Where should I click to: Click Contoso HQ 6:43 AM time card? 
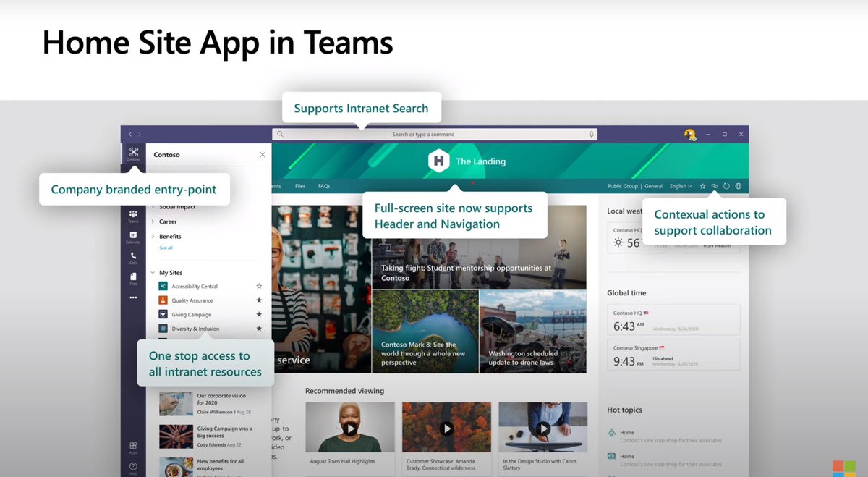point(673,320)
